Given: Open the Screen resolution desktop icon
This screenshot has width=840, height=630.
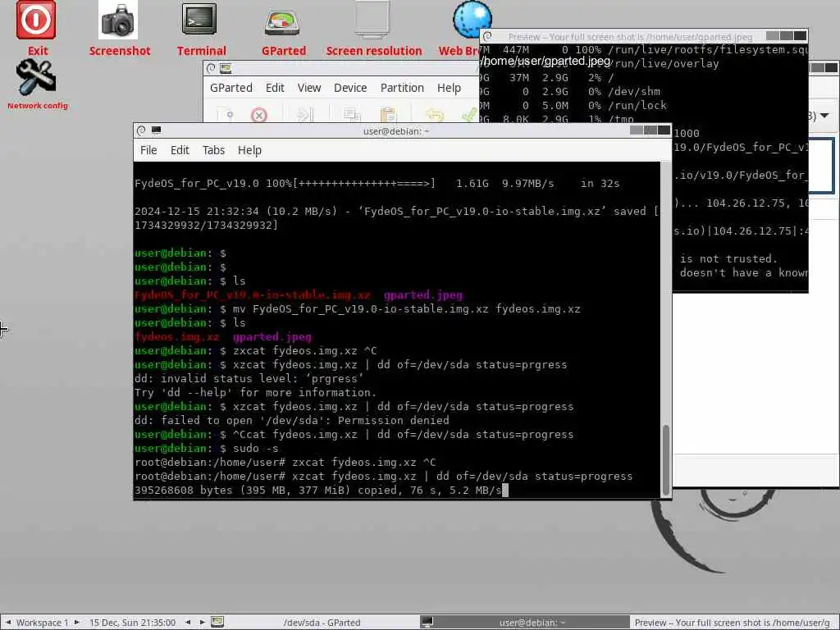Looking at the screenshot, I should [x=372, y=20].
